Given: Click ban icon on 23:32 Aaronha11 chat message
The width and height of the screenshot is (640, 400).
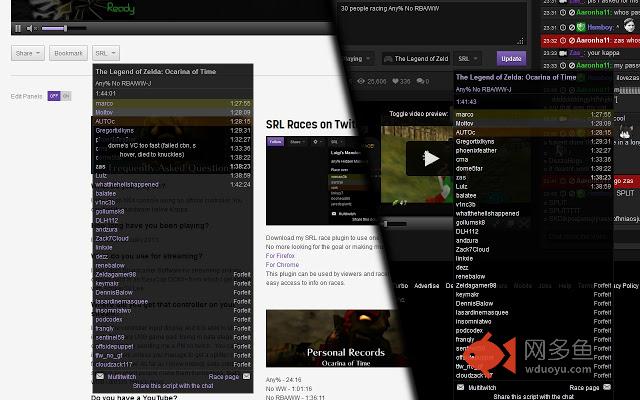Looking at the screenshot, I should click(x=572, y=40).
